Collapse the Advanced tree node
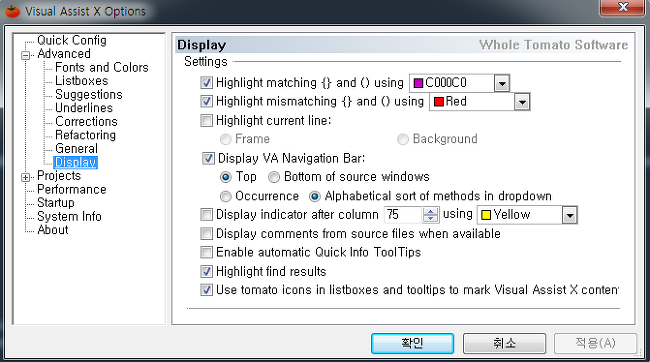Screen dimensions: 650x362 26,55
